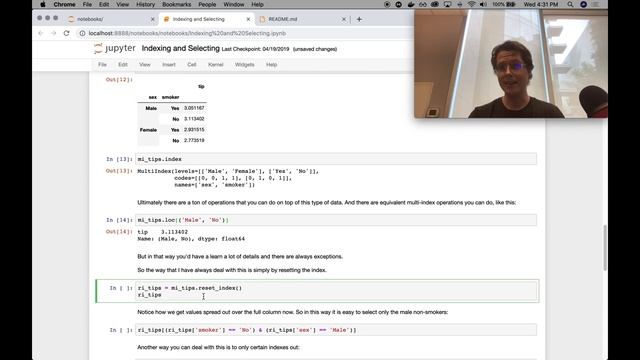Open macOS Window menu
Screen dimensions: 640x360
tap(234, 4)
